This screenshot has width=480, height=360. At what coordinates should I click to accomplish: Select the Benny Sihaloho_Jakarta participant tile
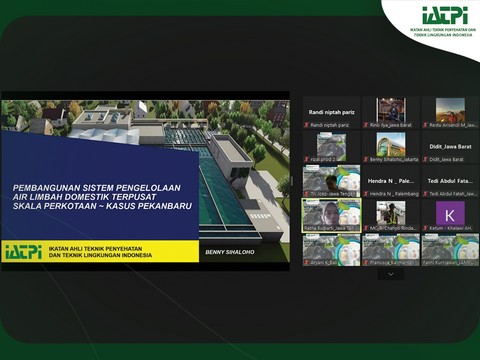pyautogui.click(x=391, y=147)
